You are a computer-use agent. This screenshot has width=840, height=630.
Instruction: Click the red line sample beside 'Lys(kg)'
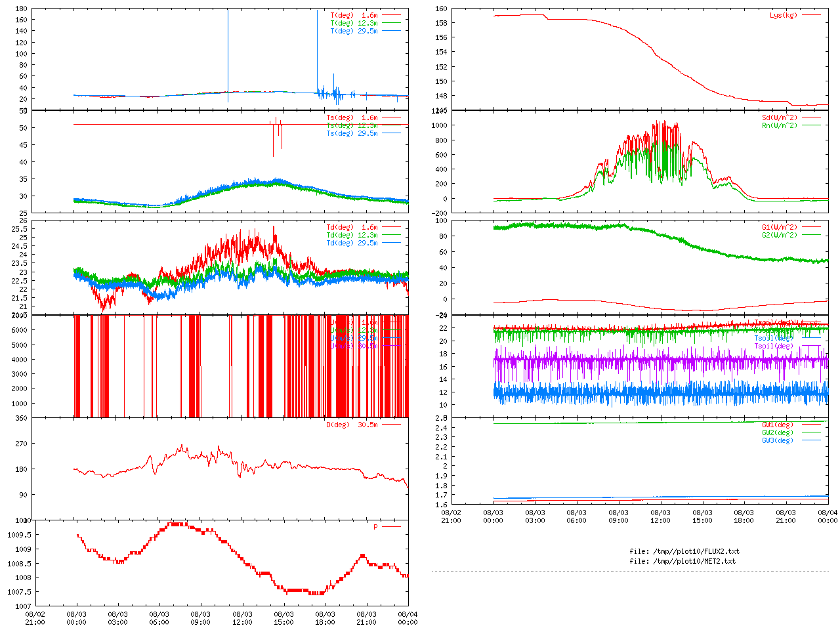pos(811,14)
